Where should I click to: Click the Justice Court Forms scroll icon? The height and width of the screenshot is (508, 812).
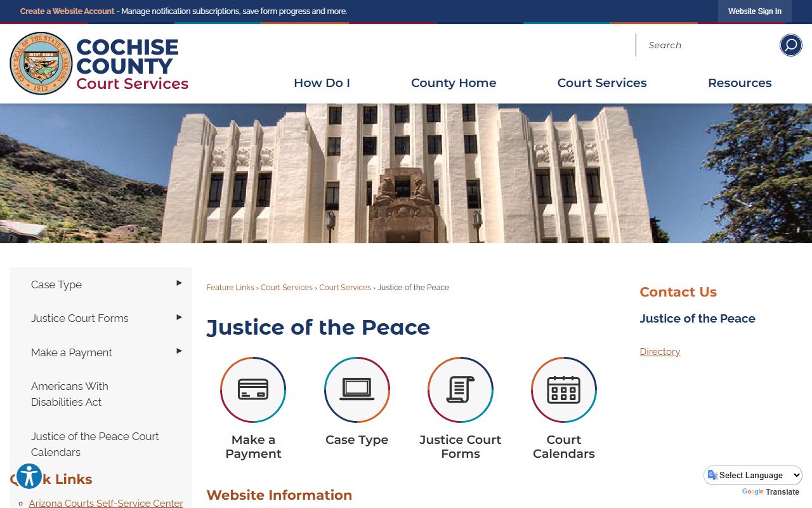pos(461,390)
